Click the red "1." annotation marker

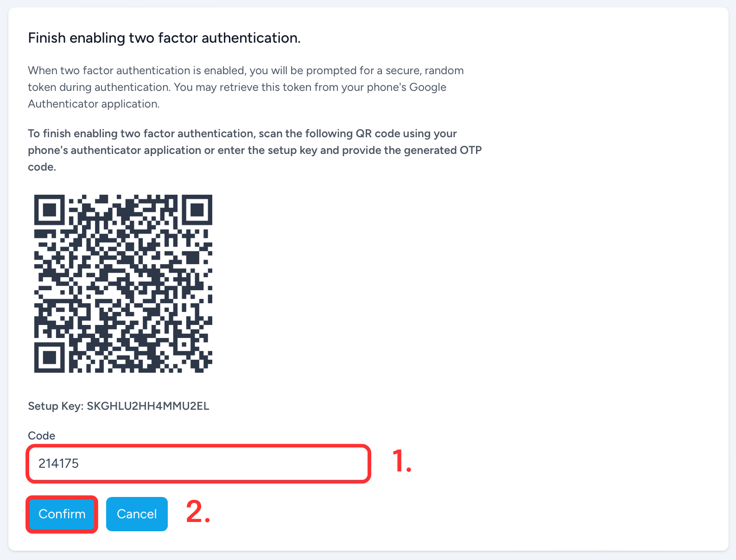coord(402,462)
